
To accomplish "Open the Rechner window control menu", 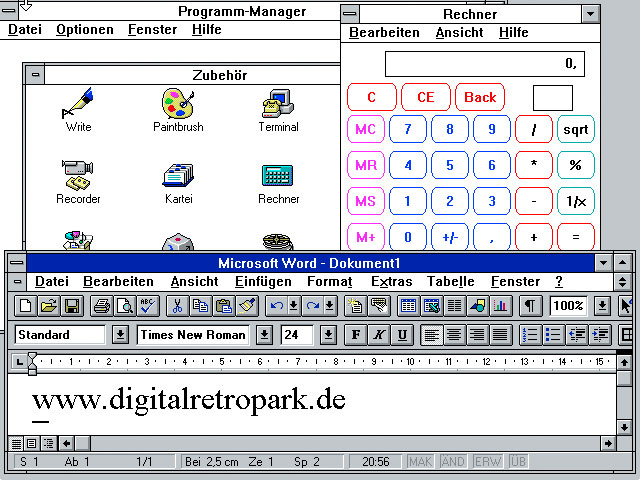I will (x=350, y=14).
